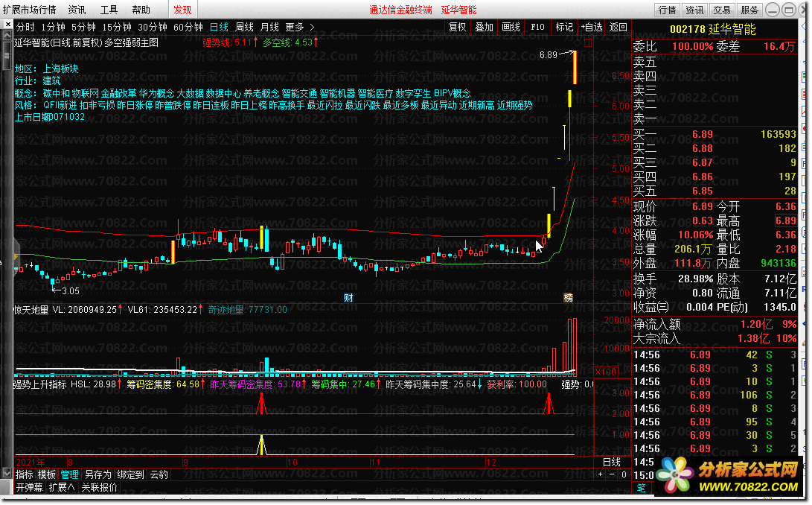Click the 叠加 overlay button

[x=485, y=27]
